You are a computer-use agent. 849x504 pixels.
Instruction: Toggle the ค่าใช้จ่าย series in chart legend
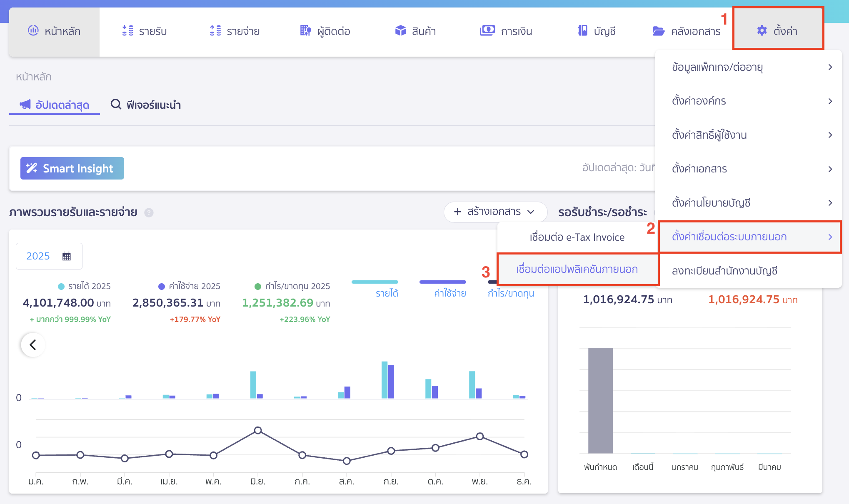pos(449,293)
